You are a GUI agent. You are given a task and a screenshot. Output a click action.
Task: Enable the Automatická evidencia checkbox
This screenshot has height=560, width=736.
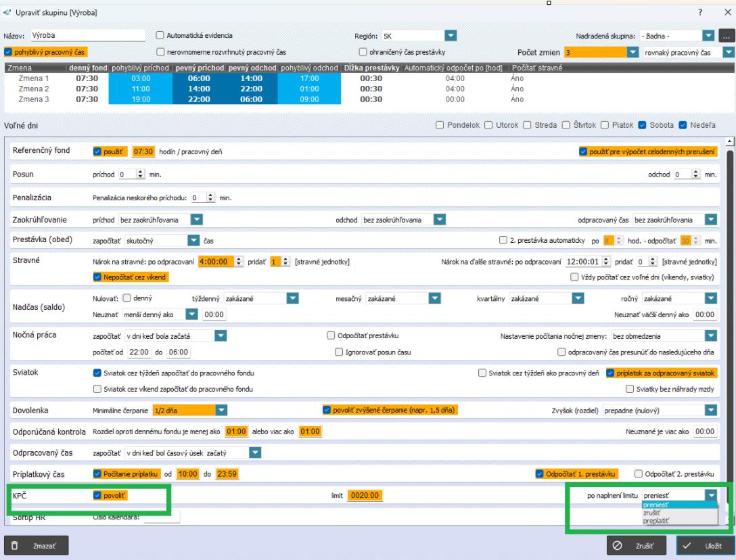point(160,36)
